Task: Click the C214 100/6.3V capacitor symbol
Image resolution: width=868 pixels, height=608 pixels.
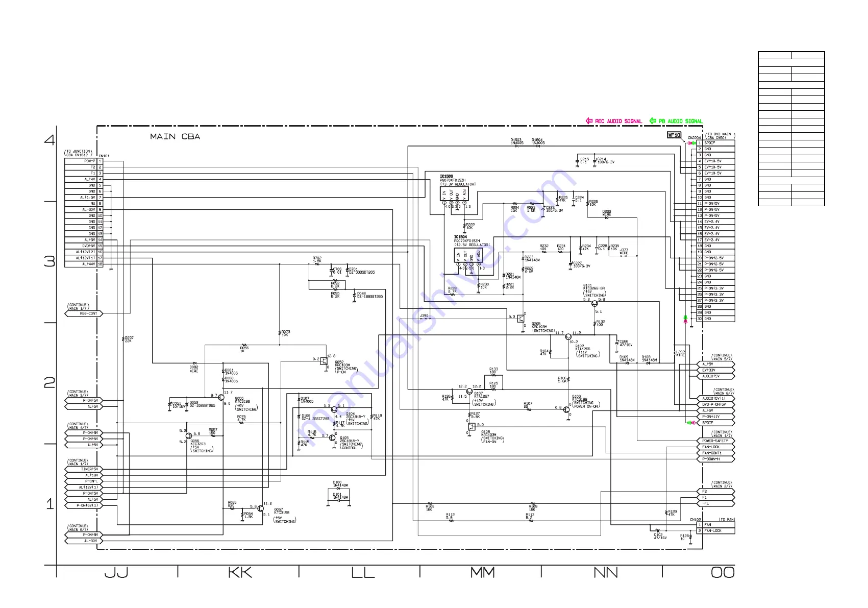Action: [x=595, y=161]
